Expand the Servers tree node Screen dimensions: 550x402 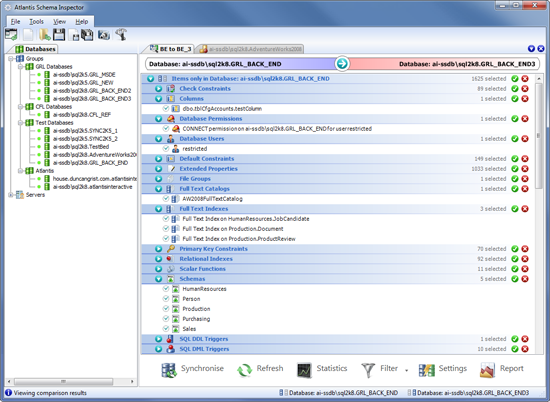click(11, 195)
